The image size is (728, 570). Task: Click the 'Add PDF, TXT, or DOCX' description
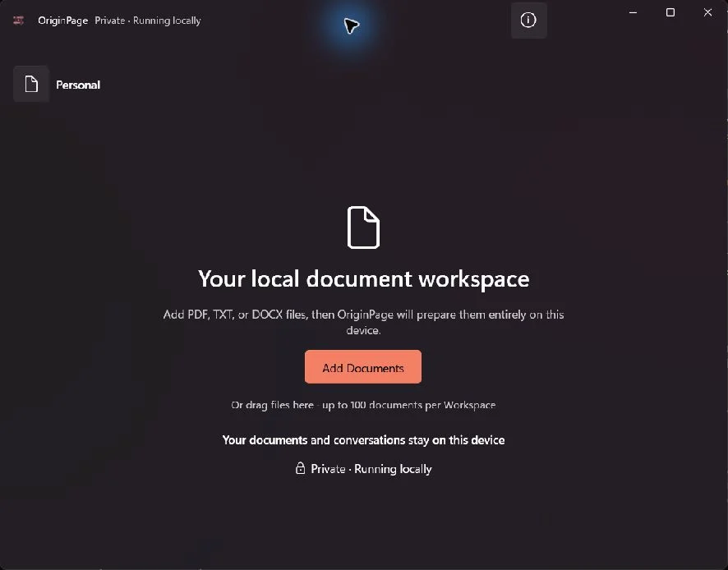click(x=363, y=322)
